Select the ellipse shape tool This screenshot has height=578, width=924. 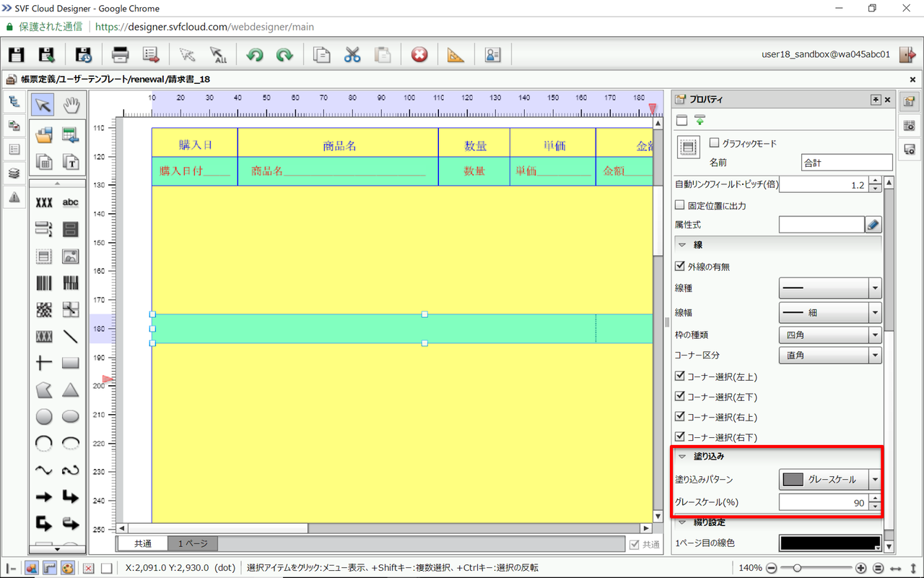[x=70, y=417]
